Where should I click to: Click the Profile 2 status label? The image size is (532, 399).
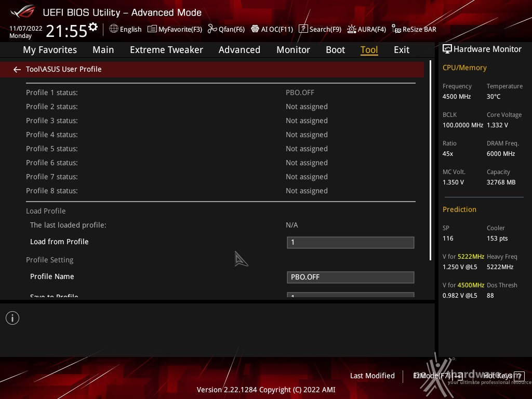(x=52, y=107)
